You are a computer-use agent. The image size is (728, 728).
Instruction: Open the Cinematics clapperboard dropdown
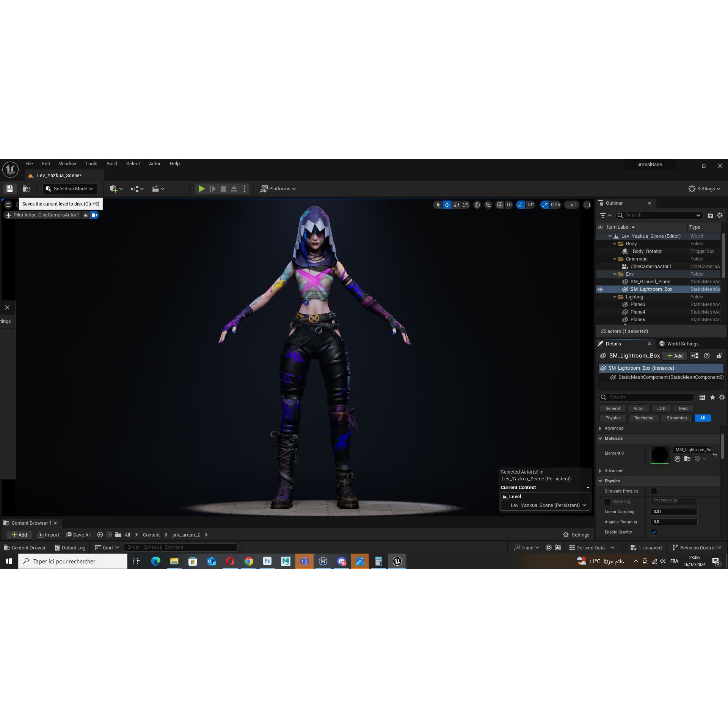[158, 188]
